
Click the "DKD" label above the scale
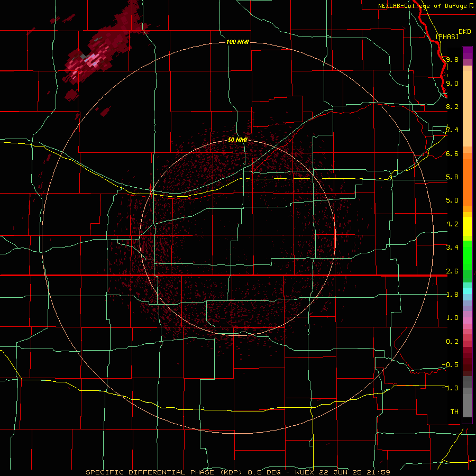click(x=465, y=32)
